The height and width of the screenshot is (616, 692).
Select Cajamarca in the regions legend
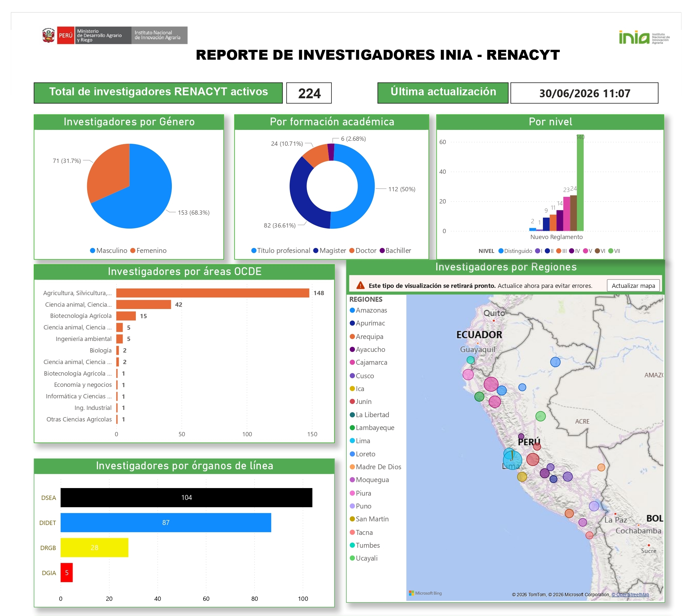368,362
